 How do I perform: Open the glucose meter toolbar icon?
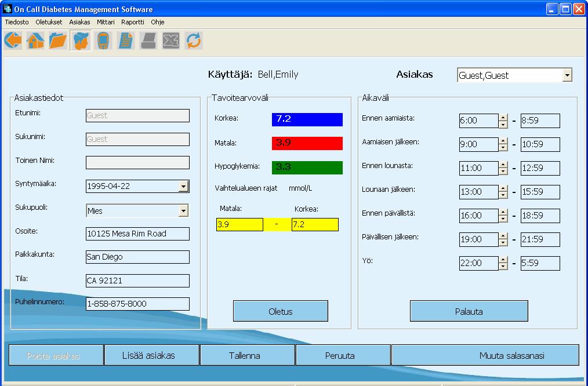pyautogui.click(x=103, y=41)
